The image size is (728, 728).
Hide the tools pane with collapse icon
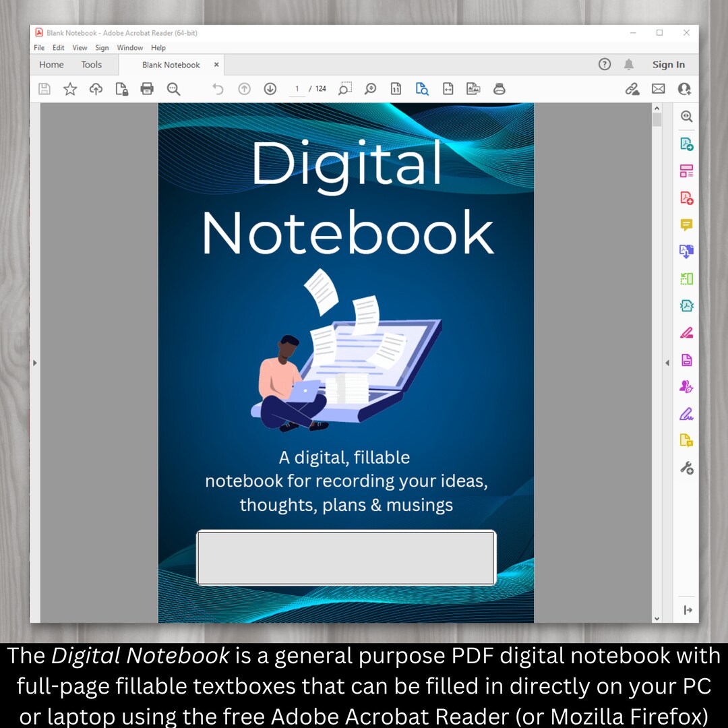686,609
